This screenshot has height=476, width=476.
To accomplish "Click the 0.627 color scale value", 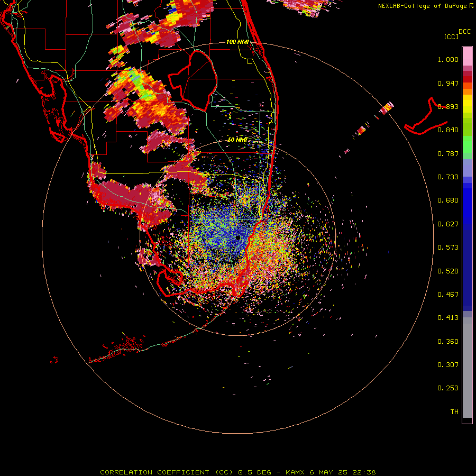I will click(x=448, y=224).
